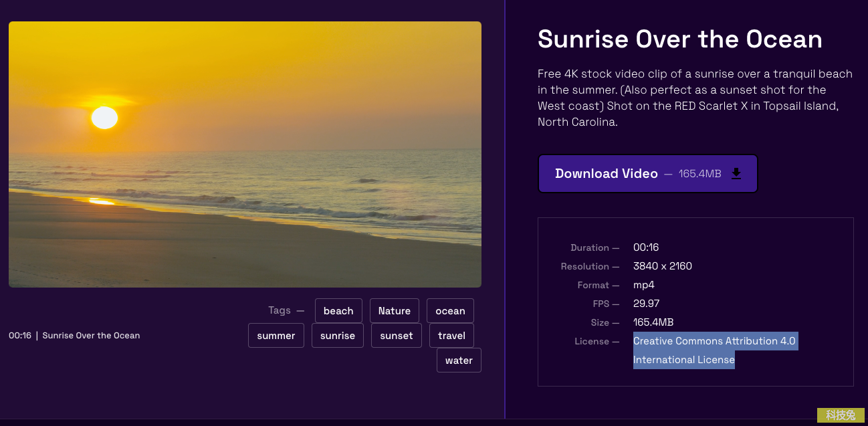Click the mp4 format value
868x426 pixels.
coord(643,285)
